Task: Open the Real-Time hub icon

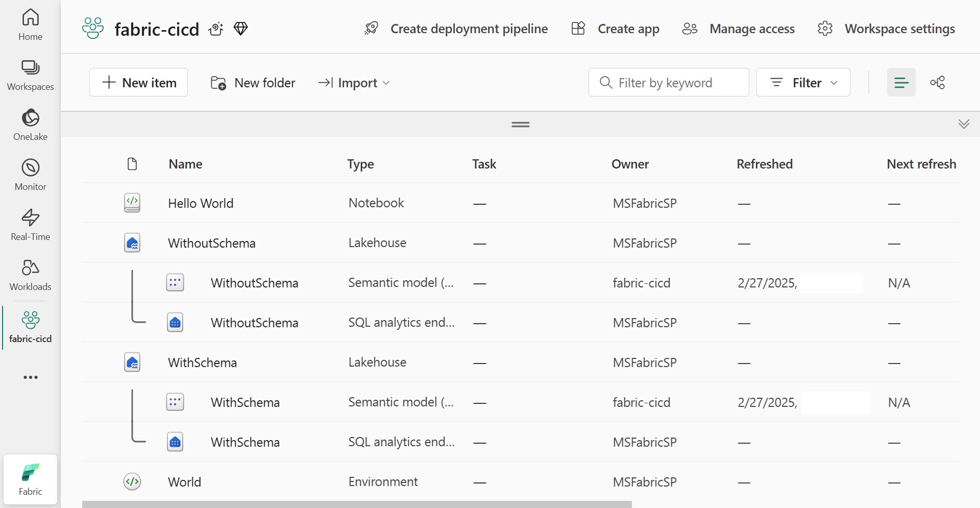Action: pyautogui.click(x=30, y=225)
